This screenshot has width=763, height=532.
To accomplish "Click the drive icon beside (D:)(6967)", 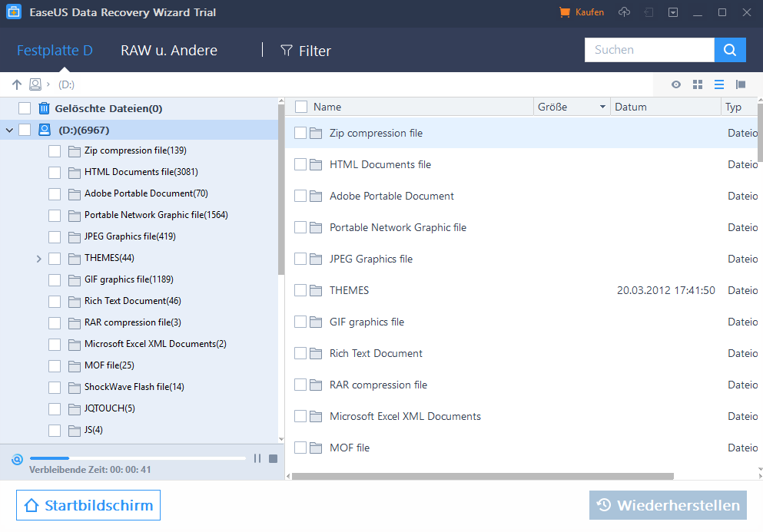I will 45,130.
